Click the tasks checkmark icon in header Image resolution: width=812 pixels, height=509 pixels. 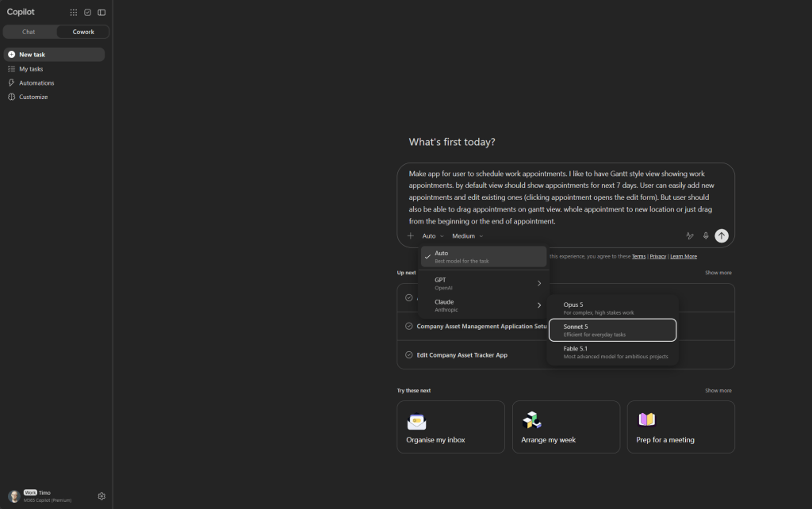(x=87, y=13)
